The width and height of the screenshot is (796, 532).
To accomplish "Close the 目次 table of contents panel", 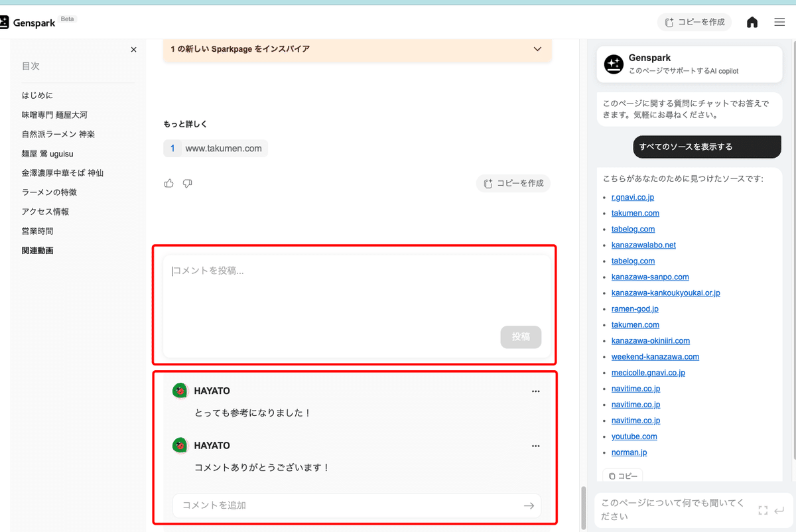I will tap(133, 50).
